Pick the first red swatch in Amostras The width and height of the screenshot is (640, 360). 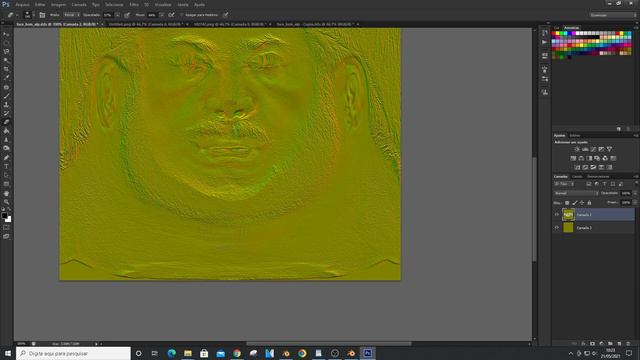coord(554,33)
